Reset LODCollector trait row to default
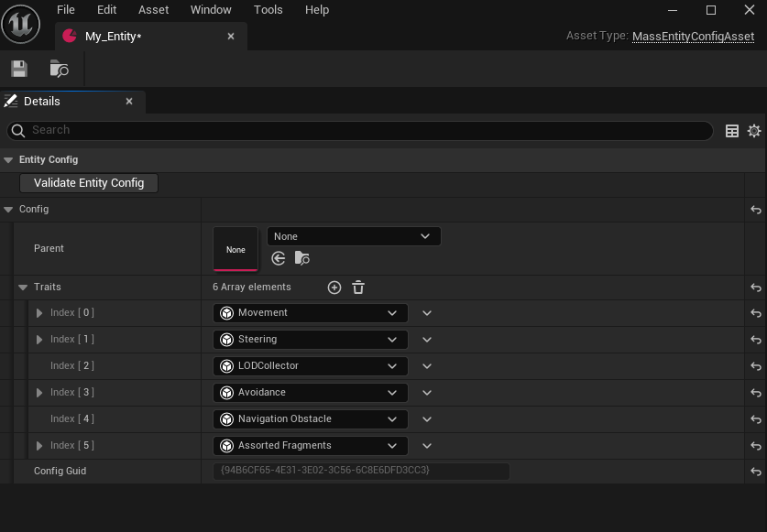 (x=756, y=366)
